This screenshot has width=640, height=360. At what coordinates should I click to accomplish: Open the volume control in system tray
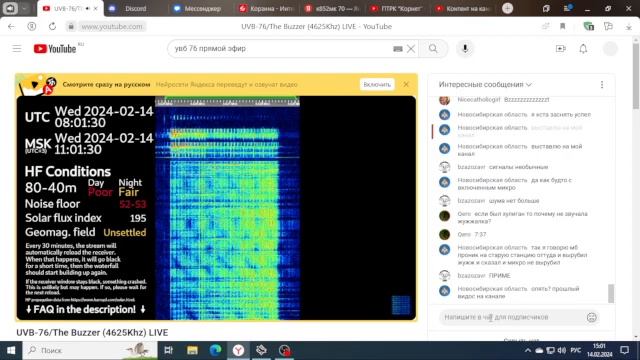coord(562,350)
